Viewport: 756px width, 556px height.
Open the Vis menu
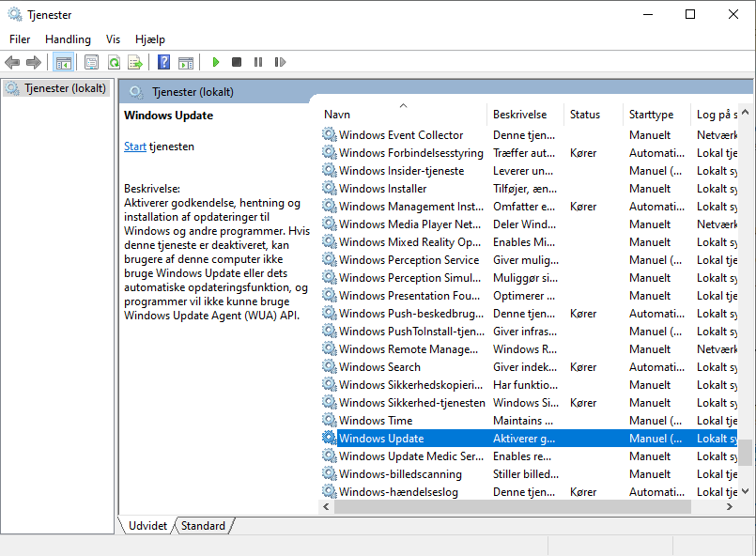coord(113,39)
